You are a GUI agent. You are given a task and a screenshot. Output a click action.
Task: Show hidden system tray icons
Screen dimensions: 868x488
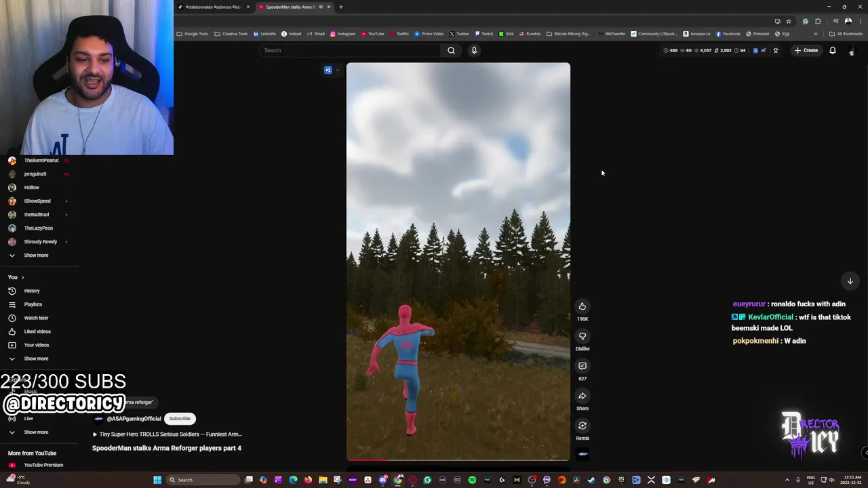click(787, 480)
